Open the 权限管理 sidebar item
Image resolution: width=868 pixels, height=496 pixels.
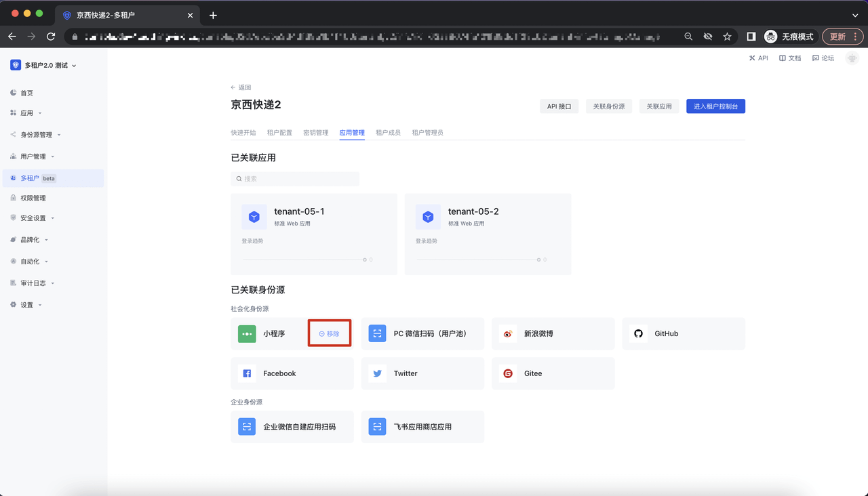(33, 199)
